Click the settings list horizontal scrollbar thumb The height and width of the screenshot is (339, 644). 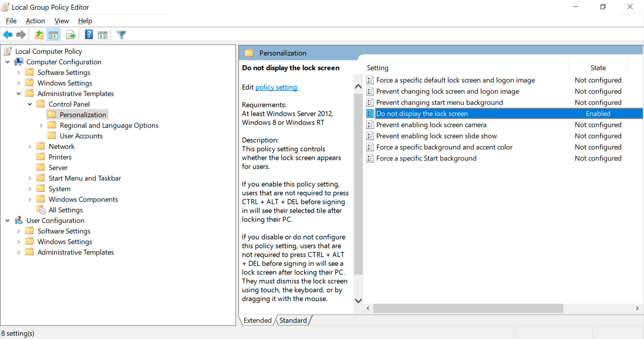[468, 308]
